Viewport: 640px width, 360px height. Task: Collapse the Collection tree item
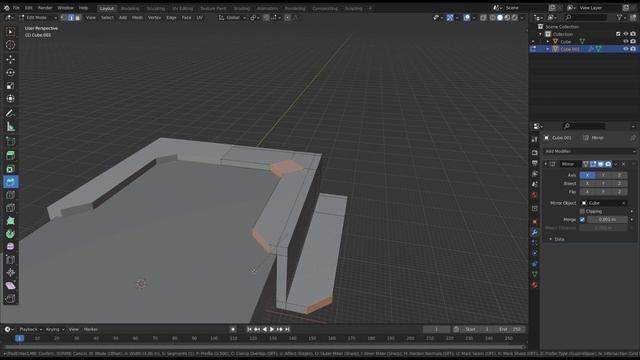coord(540,34)
